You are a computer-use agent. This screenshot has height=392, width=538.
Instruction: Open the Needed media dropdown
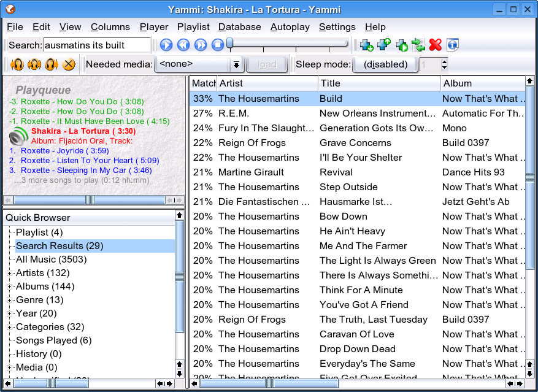(x=236, y=64)
